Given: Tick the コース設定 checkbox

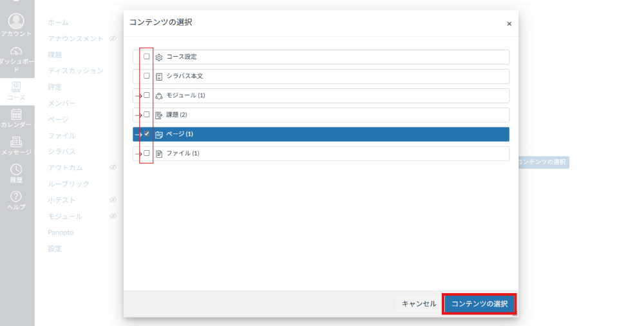Looking at the screenshot, I should [x=147, y=56].
